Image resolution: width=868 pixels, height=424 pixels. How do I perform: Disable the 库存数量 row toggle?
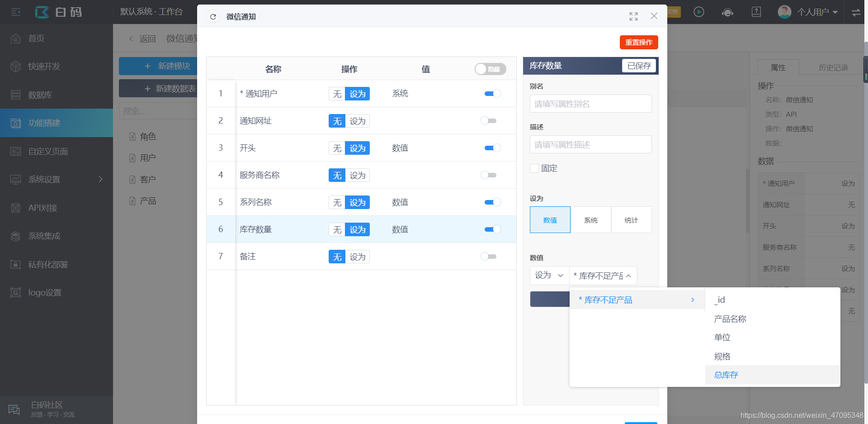pos(492,229)
